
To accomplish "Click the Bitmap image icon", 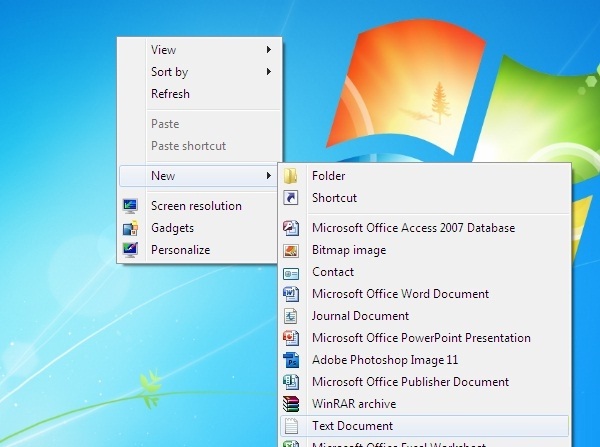I will [291, 250].
